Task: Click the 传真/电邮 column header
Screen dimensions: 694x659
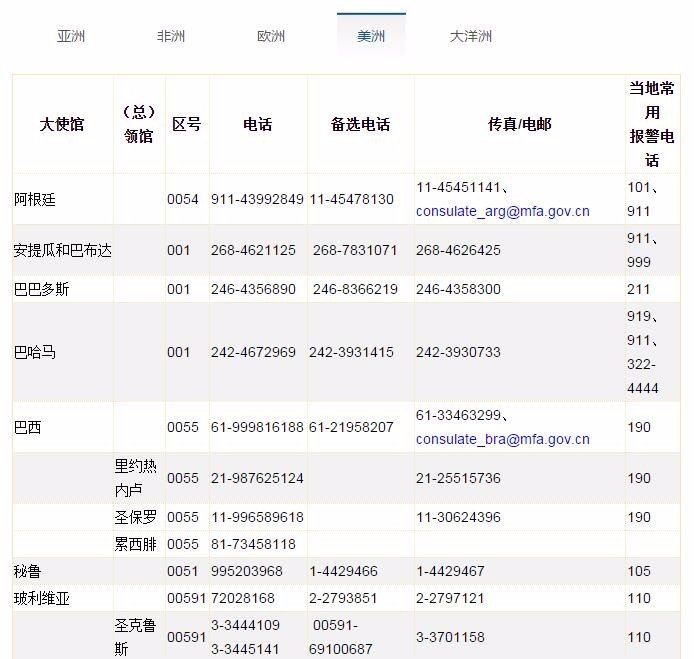Action: coord(519,124)
